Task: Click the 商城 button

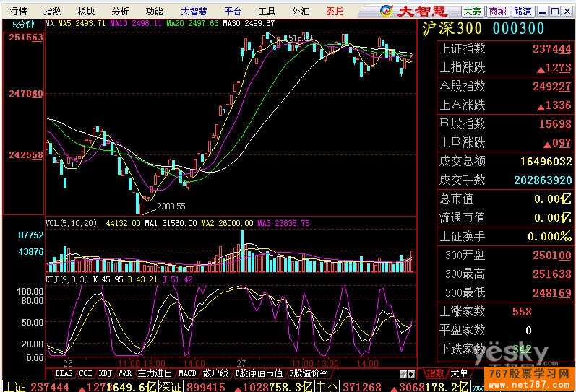Action: coord(498,12)
